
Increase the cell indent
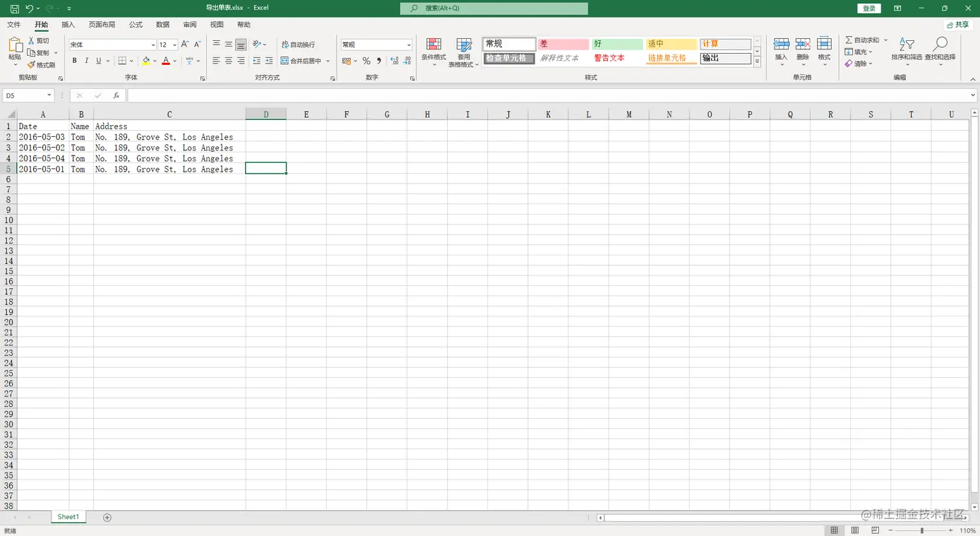click(x=269, y=61)
